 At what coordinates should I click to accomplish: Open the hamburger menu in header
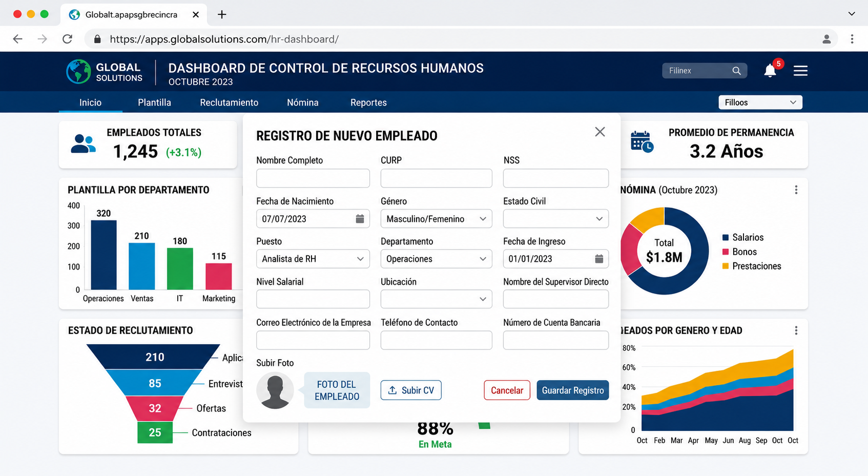pos(800,71)
